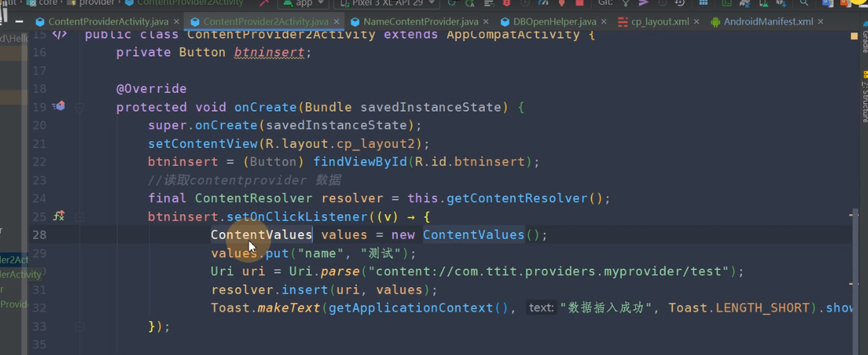Click the fold end marker on line 33

79,326
